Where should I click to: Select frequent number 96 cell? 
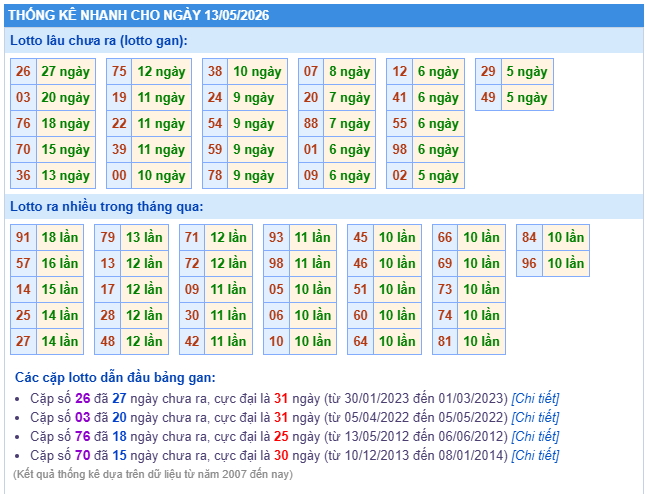coord(529,263)
